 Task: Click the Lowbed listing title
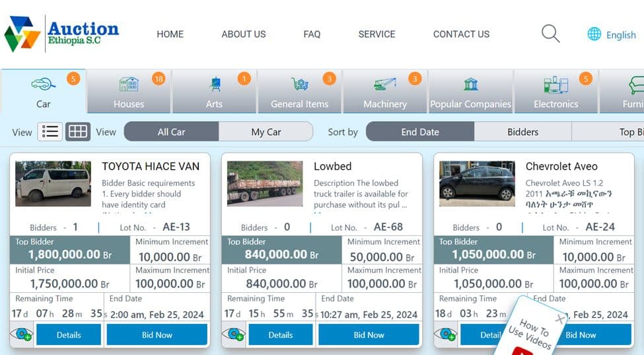(333, 167)
